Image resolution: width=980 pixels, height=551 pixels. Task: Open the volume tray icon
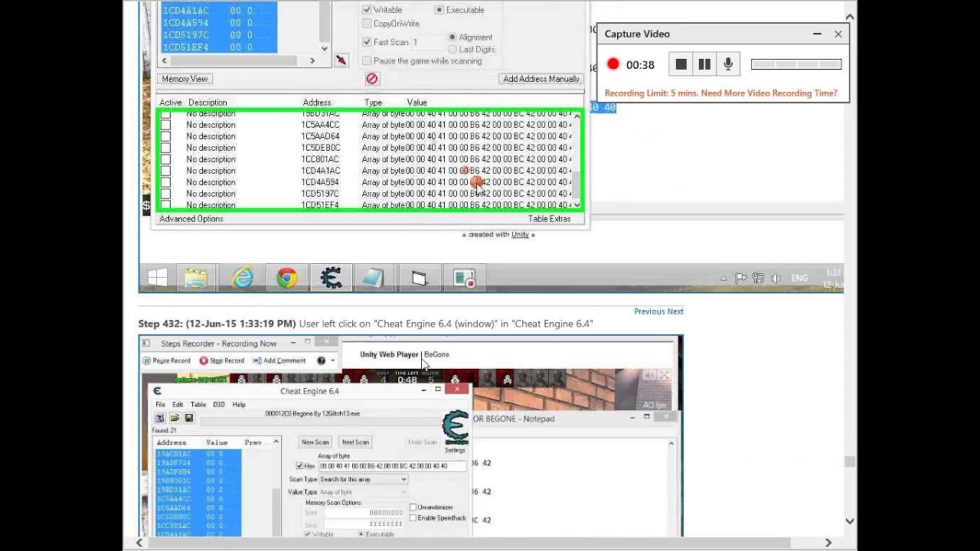click(776, 279)
